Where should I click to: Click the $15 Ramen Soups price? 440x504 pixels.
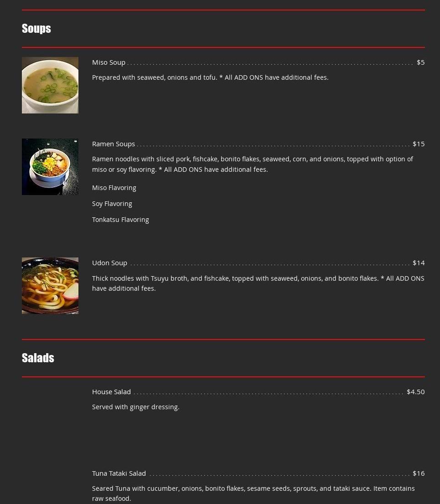pyautogui.click(x=419, y=144)
